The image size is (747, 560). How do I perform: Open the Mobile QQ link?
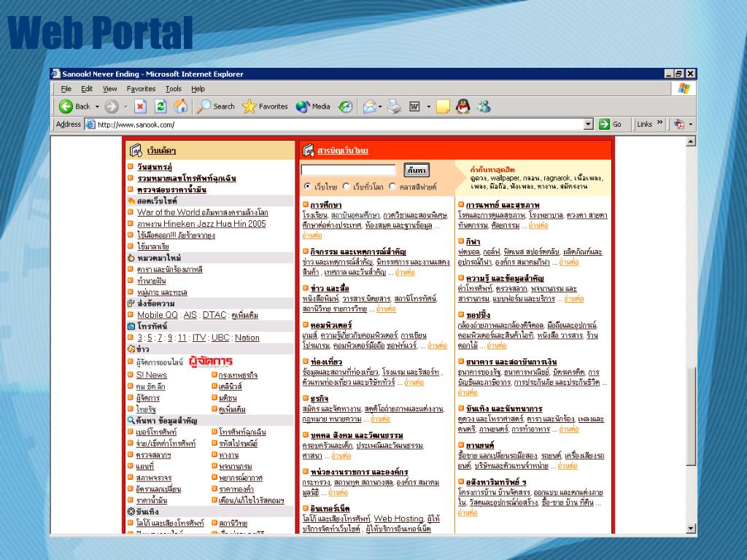pos(158,315)
